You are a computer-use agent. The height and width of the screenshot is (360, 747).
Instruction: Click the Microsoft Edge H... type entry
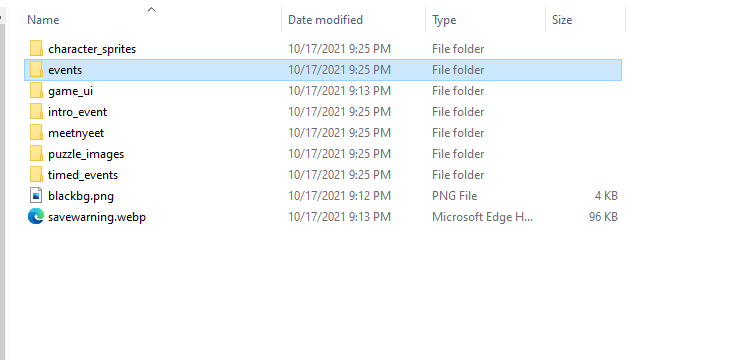click(x=483, y=217)
